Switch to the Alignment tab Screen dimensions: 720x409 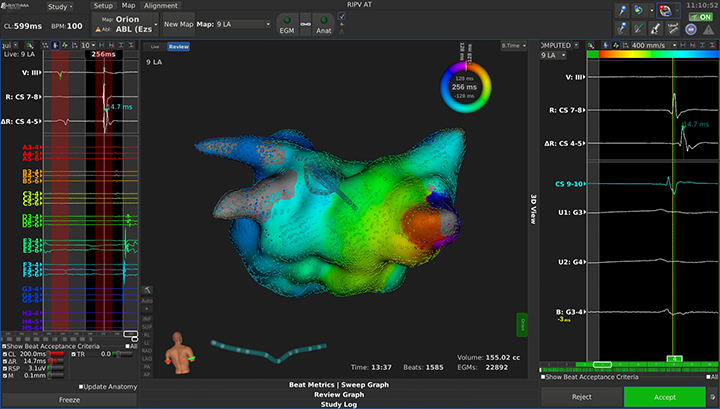(x=161, y=6)
